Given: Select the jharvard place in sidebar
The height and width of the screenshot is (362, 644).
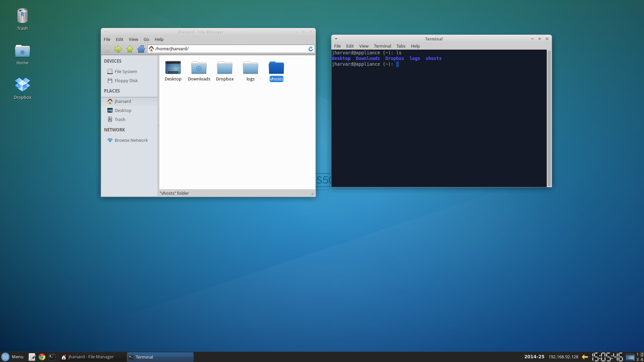Looking at the screenshot, I should click(x=122, y=101).
